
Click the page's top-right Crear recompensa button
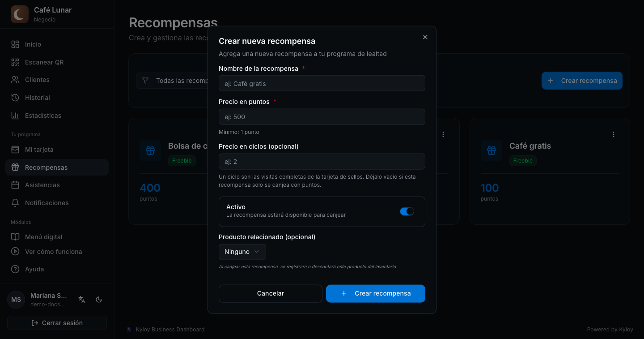[582, 81]
